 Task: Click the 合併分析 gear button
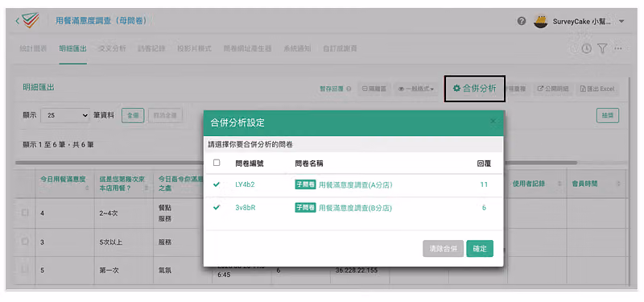tap(475, 89)
